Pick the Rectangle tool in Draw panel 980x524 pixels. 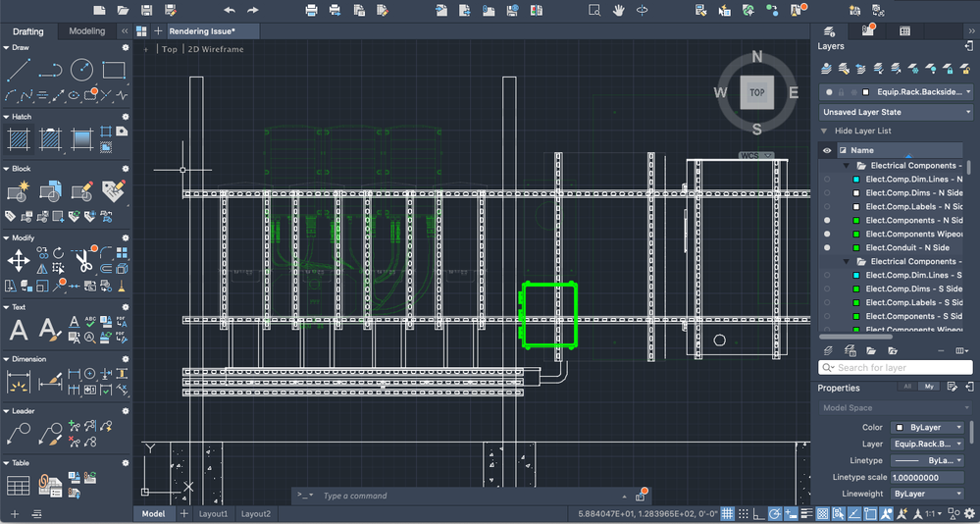(114, 71)
